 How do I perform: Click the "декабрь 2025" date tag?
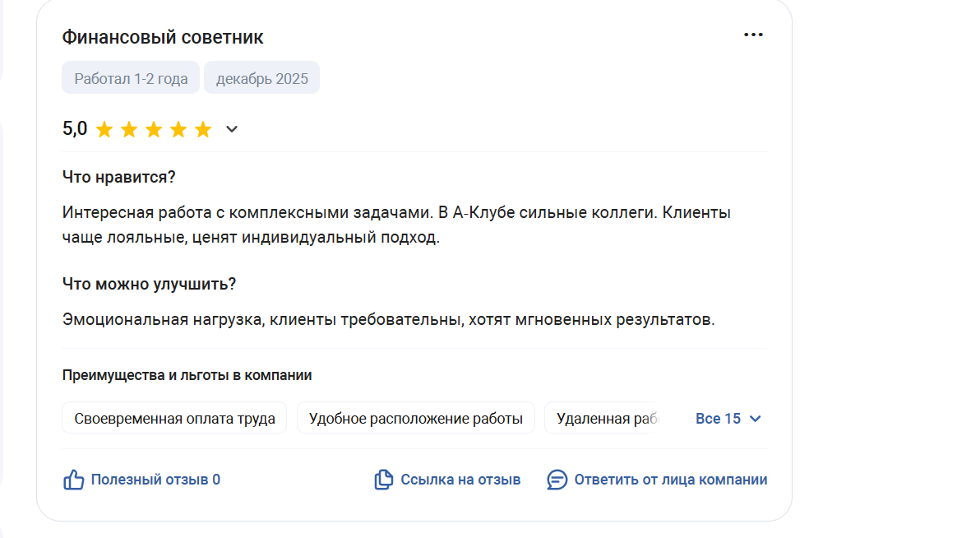261,79
